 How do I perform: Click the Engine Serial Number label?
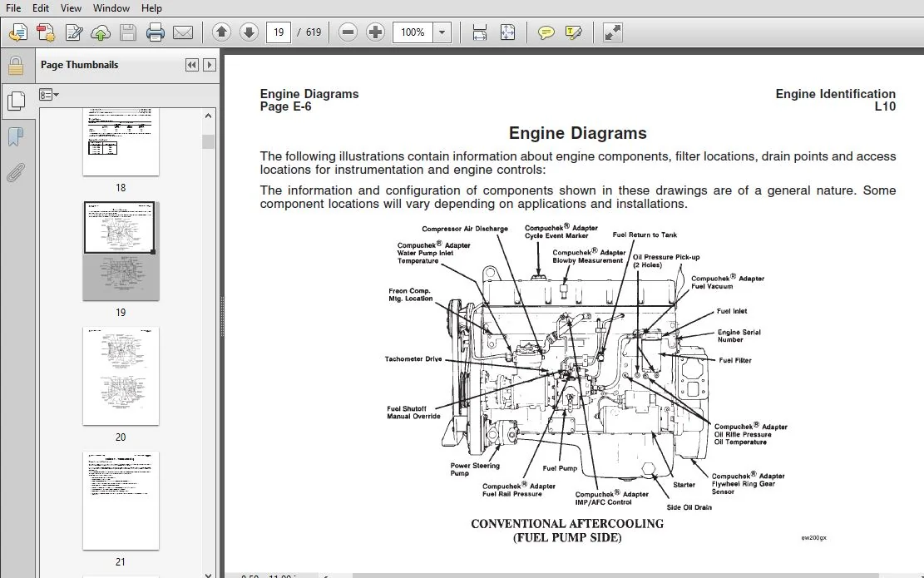coord(739,336)
